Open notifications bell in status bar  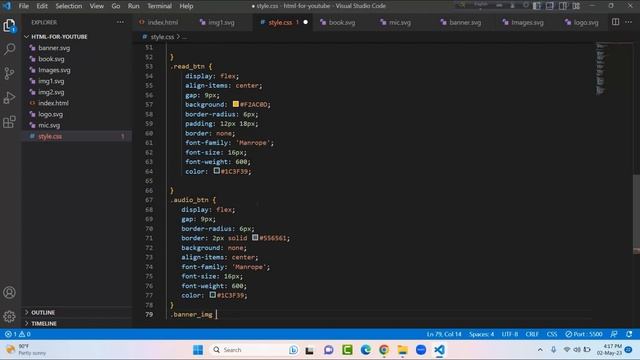(x=629, y=334)
